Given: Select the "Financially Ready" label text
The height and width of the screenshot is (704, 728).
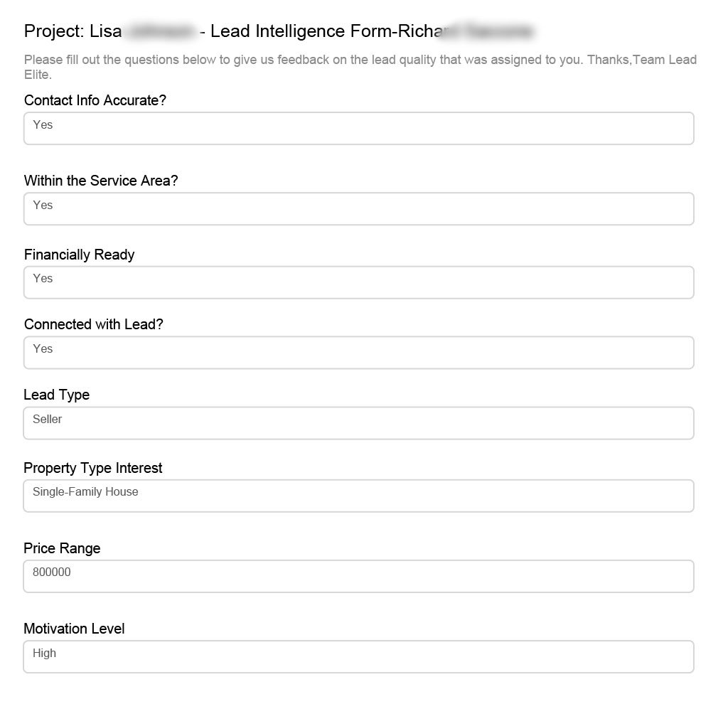Looking at the screenshot, I should [x=79, y=255].
